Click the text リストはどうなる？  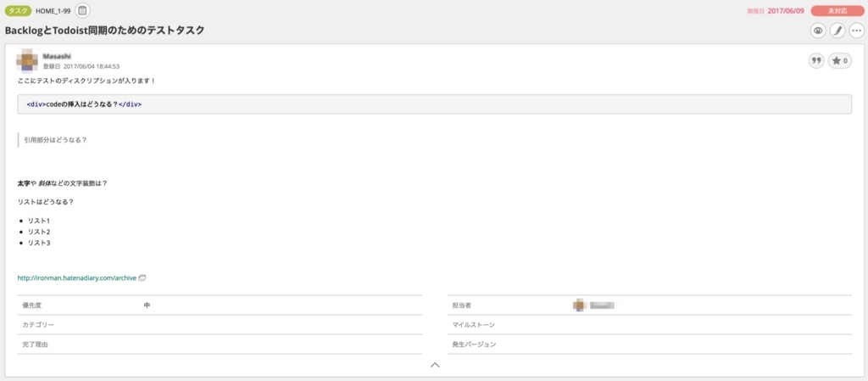click(46, 202)
